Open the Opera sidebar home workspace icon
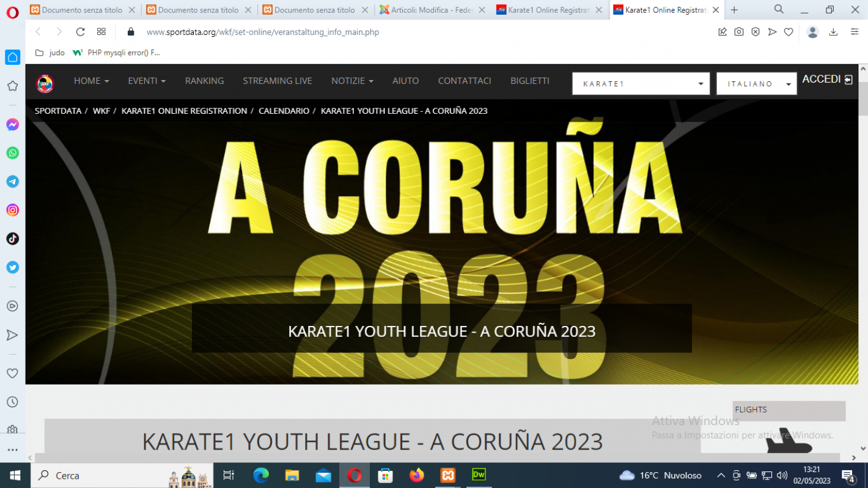Image resolution: width=868 pixels, height=488 pixels. tap(12, 57)
